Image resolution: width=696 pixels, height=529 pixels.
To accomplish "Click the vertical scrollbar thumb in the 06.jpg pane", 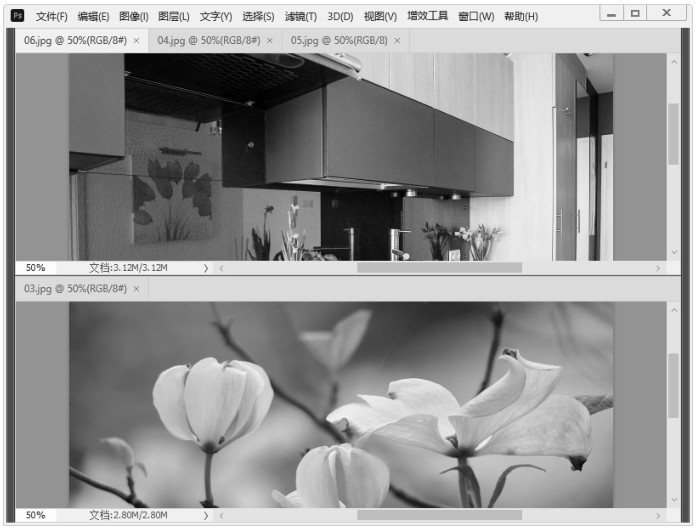I will tap(673, 134).
